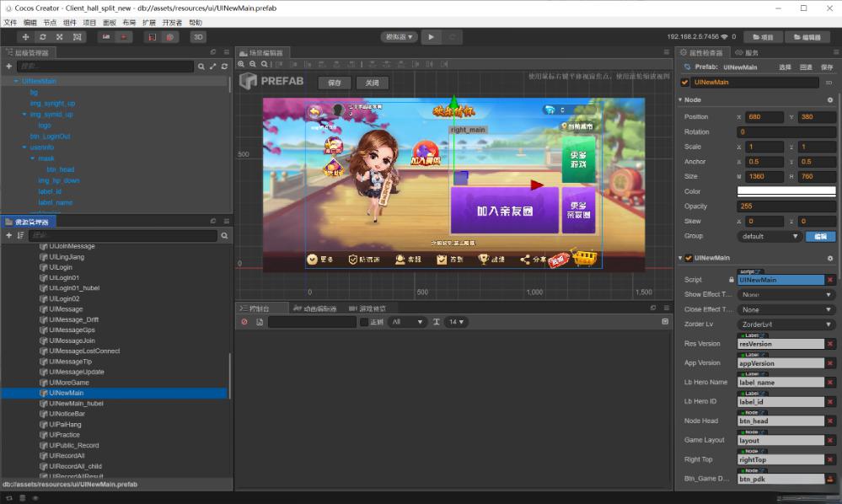The height and width of the screenshot is (504, 842).
Task: Open the Group default dropdown
Action: [x=769, y=236]
